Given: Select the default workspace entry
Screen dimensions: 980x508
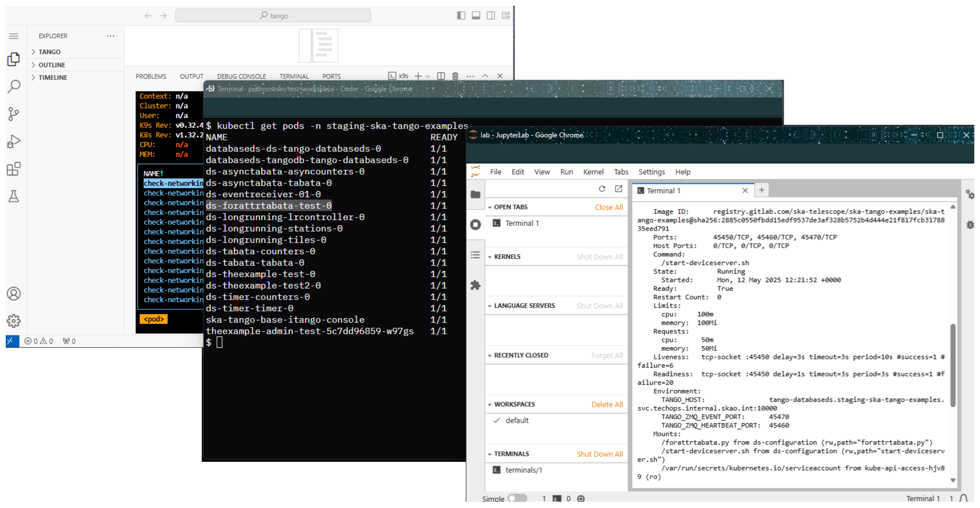Looking at the screenshot, I should 556,420.
